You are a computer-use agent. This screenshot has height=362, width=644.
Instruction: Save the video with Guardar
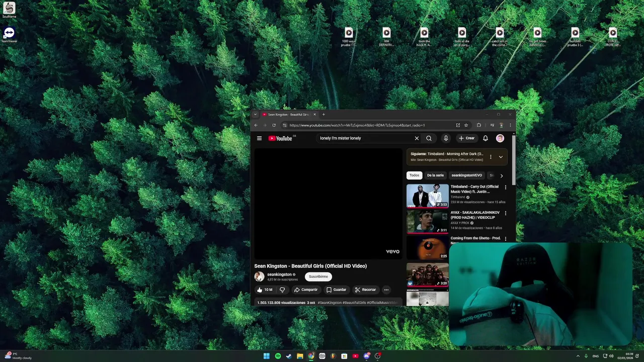(x=337, y=290)
